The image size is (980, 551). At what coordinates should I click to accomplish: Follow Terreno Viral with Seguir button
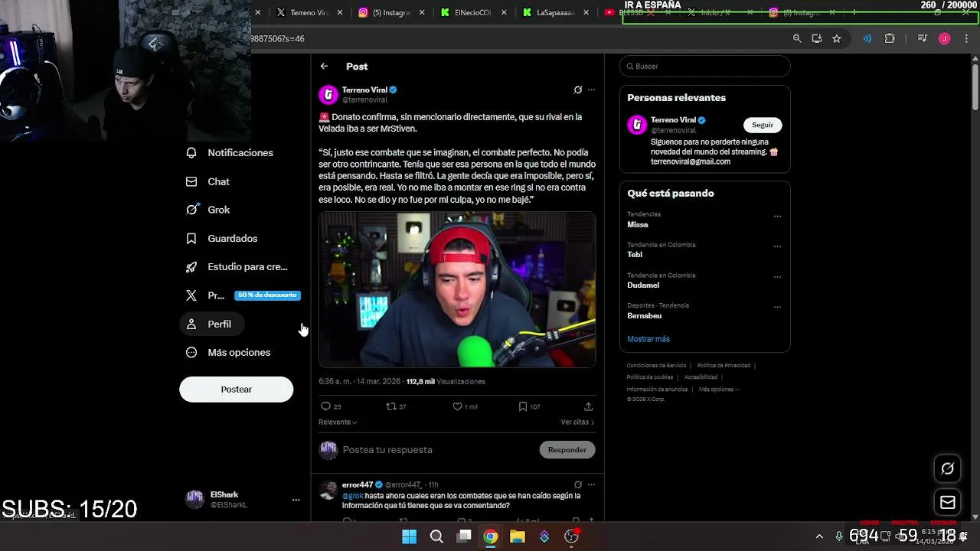(763, 125)
